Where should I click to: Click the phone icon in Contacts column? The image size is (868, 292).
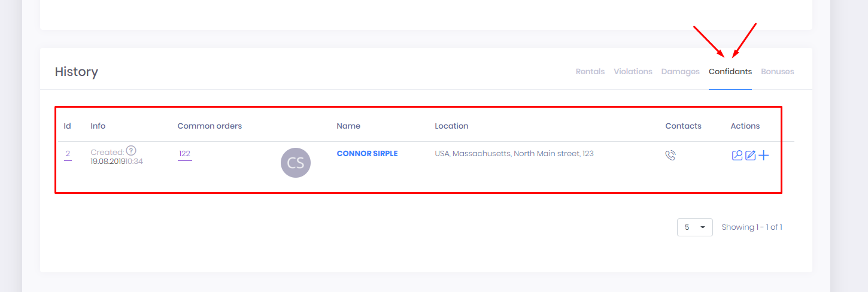pos(670,156)
